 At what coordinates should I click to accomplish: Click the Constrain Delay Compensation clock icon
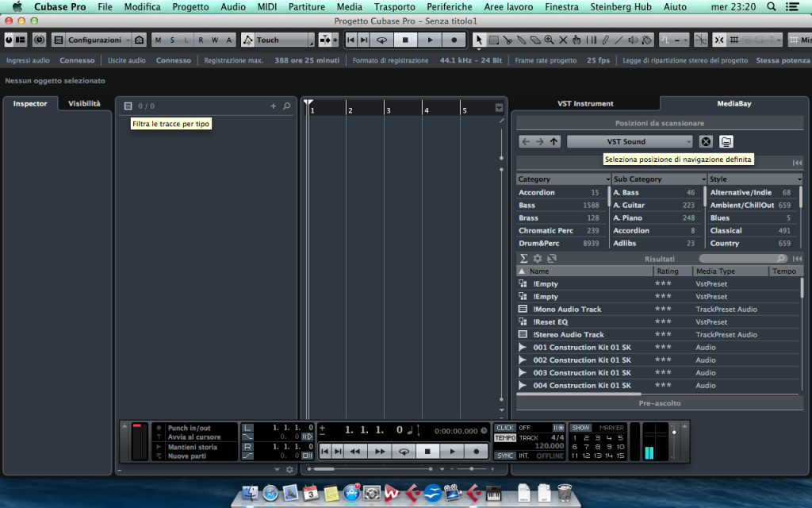click(x=39, y=40)
